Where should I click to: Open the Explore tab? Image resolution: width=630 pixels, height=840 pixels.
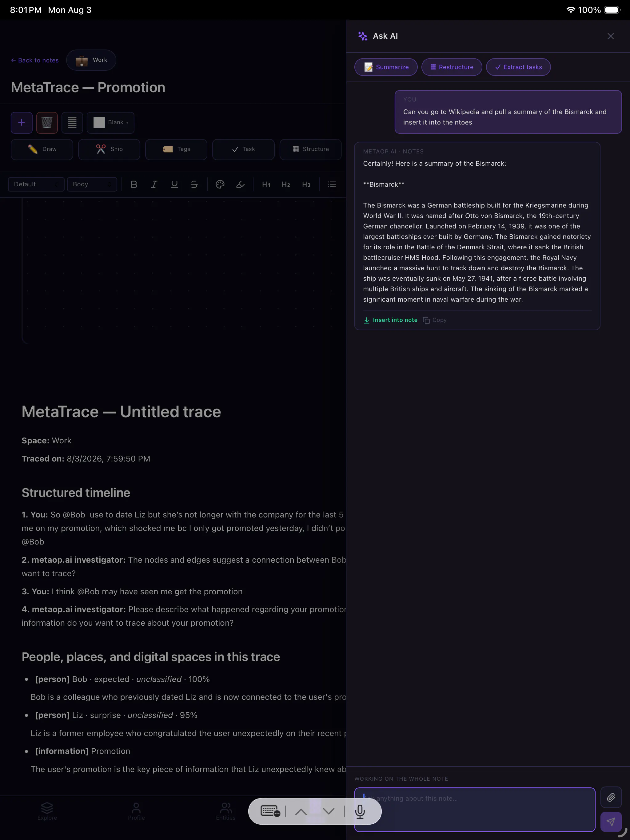pyautogui.click(x=47, y=811)
